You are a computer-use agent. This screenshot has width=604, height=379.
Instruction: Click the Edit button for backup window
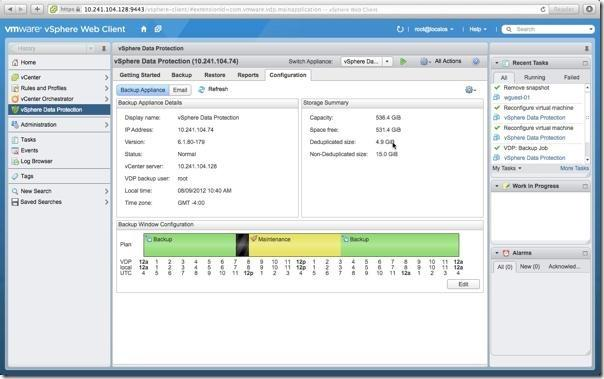(x=463, y=284)
